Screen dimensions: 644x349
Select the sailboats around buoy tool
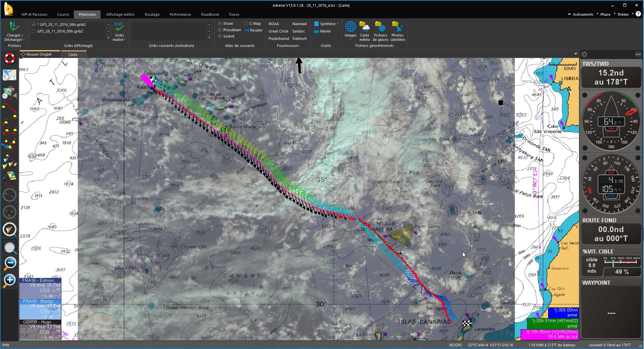[10, 161]
